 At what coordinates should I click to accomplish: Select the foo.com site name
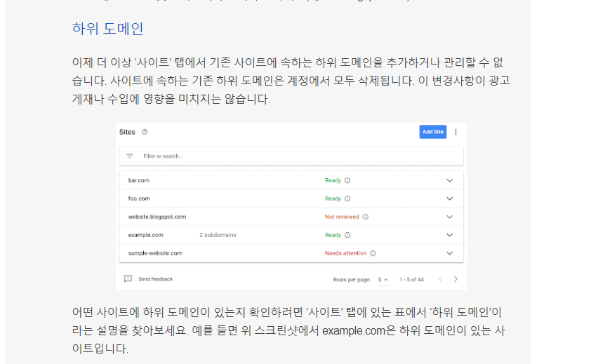pos(139,198)
